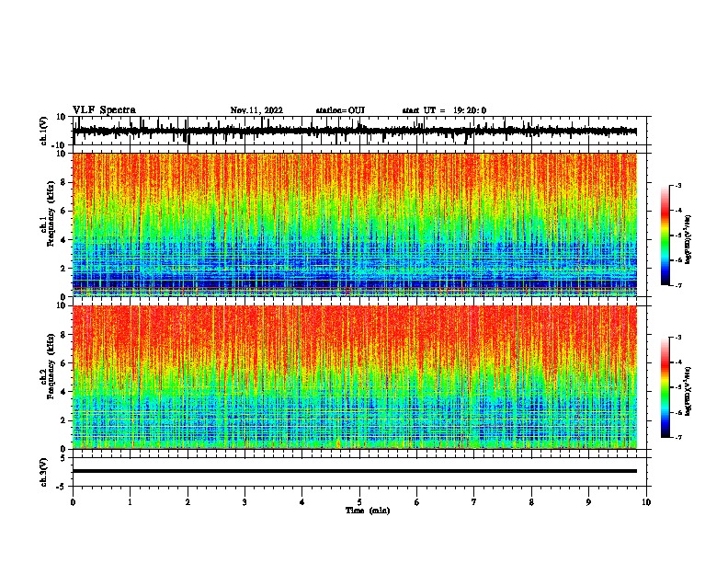This screenshot has width=728, height=563.
Task: Click the flat ch.3 voltage trace line
Action: 355,471
